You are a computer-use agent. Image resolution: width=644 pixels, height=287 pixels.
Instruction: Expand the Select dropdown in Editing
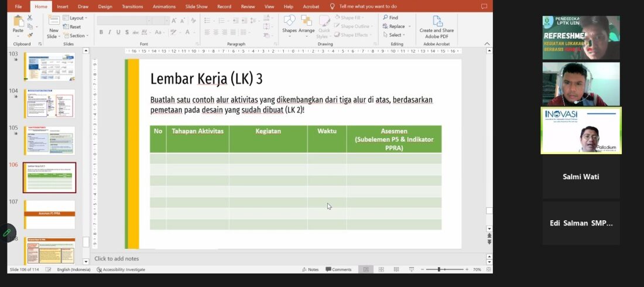click(x=395, y=35)
